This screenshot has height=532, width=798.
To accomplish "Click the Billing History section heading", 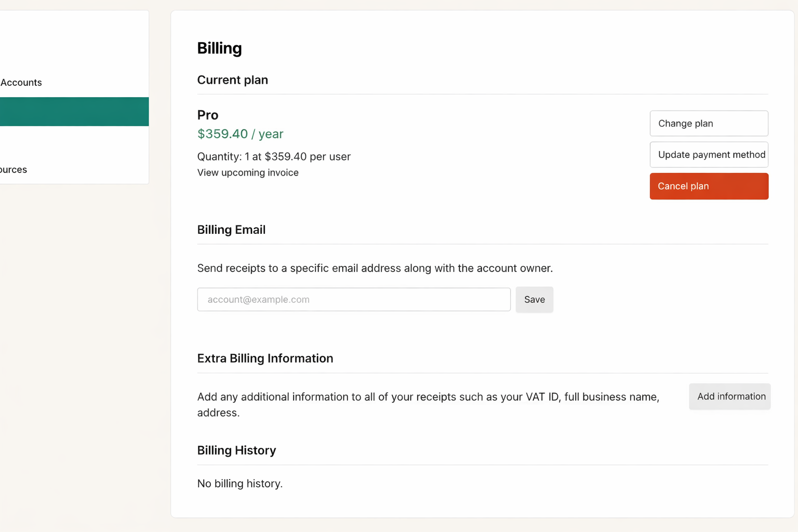I will [236, 450].
